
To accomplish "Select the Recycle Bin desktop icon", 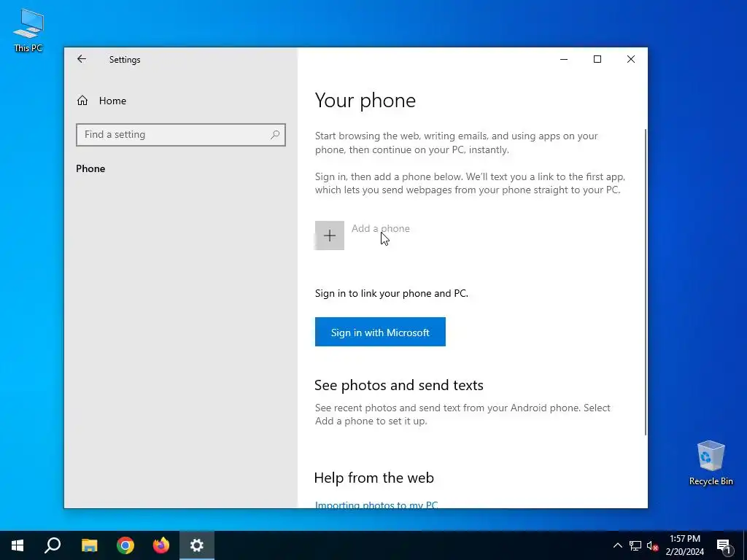I will click(711, 463).
